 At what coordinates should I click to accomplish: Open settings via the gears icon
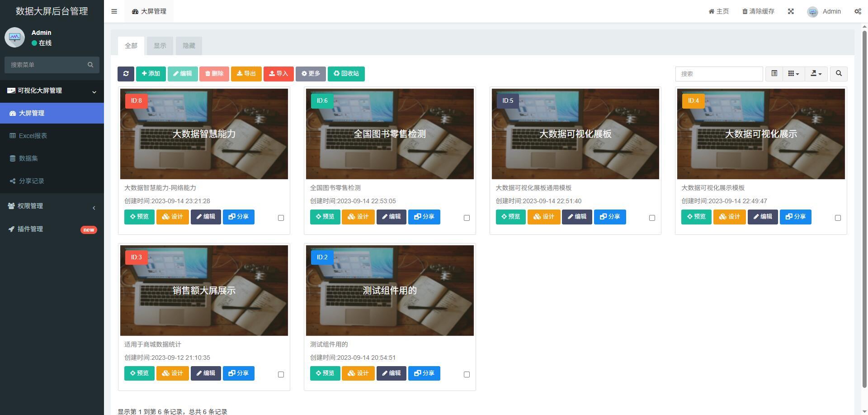tap(858, 11)
